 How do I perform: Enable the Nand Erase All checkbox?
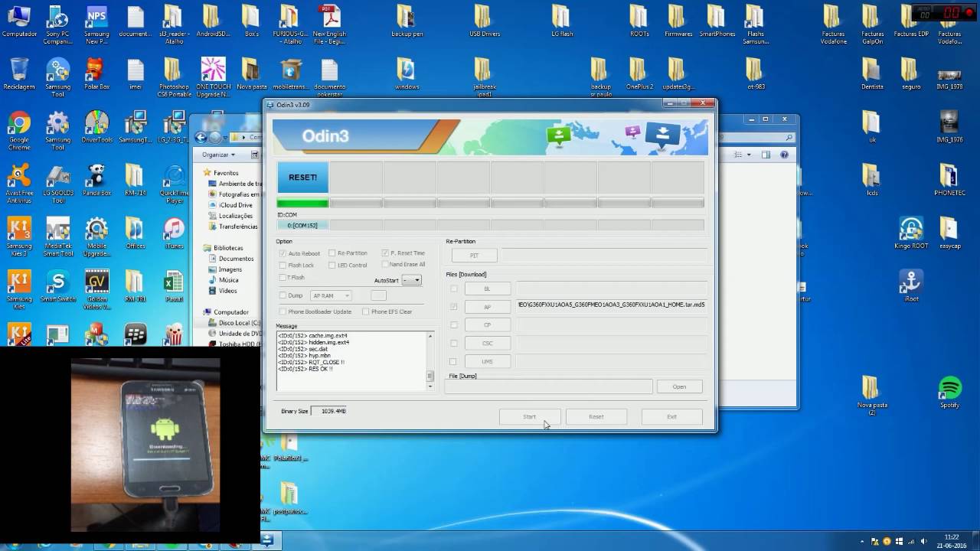coord(385,265)
